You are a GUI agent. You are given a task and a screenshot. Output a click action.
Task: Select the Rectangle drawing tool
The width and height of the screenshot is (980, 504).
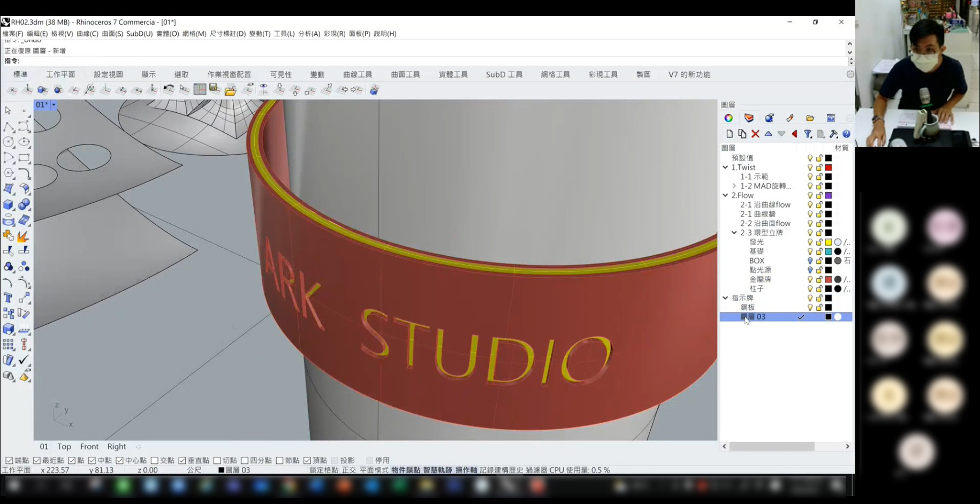[24, 158]
